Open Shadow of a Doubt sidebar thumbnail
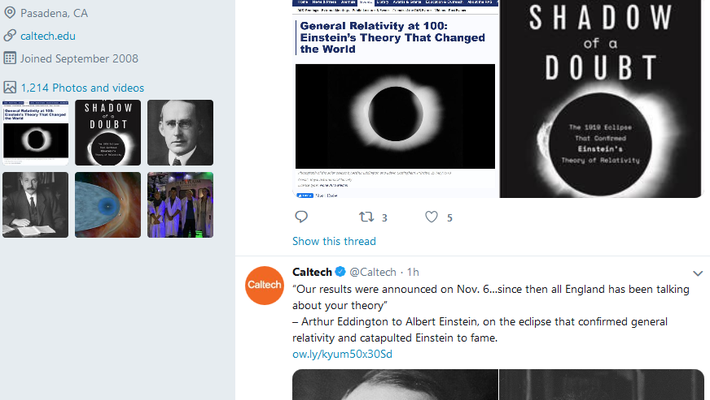Image resolution: width=710 pixels, height=400 pixels. pos(108,132)
